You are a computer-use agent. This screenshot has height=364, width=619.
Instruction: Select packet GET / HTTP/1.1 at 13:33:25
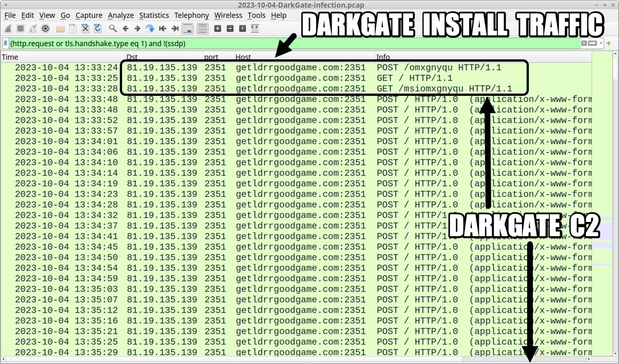pos(296,78)
